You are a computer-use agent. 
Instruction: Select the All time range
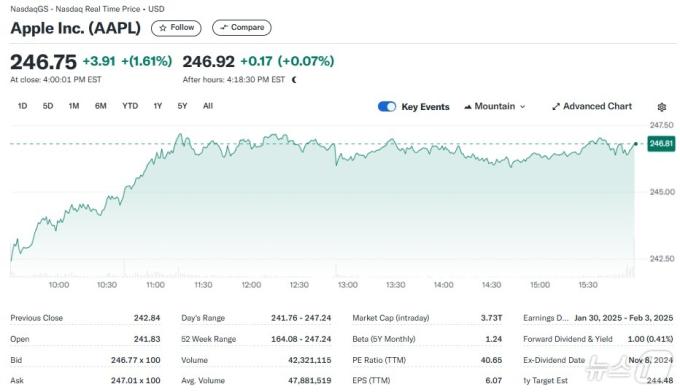point(208,106)
